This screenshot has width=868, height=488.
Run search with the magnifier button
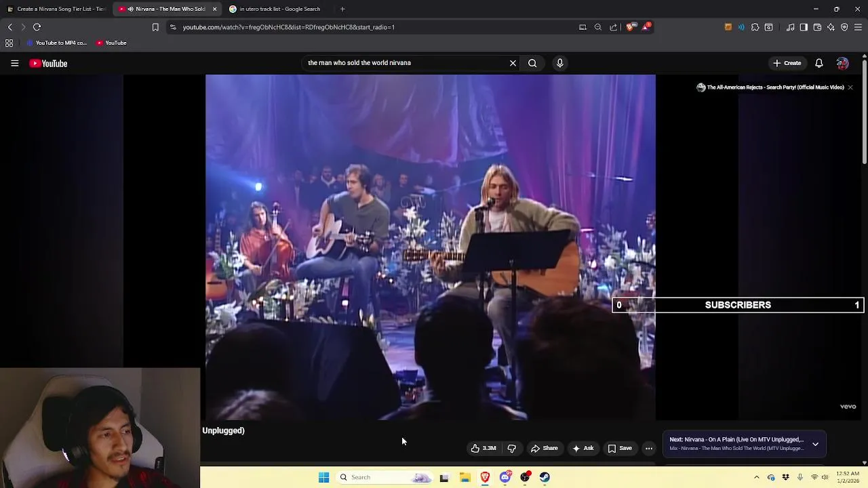(532, 63)
